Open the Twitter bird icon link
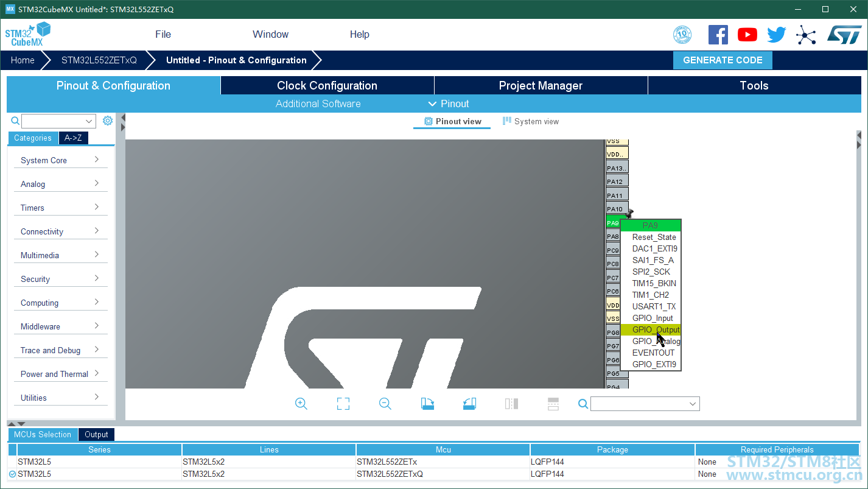868x489 pixels. 777,35
